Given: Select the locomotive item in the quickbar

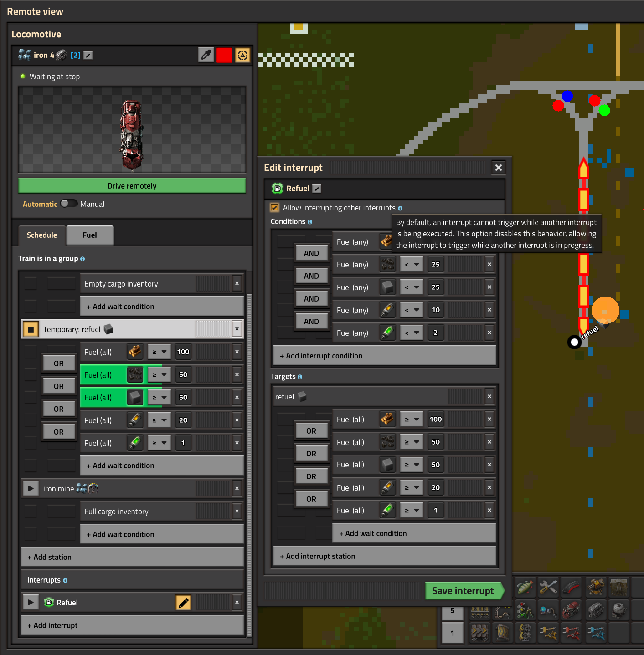Looking at the screenshot, I should (572, 609).
